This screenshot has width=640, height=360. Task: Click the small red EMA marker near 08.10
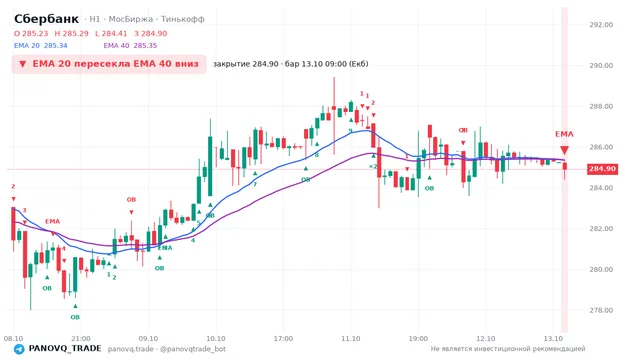pos(52,222)
